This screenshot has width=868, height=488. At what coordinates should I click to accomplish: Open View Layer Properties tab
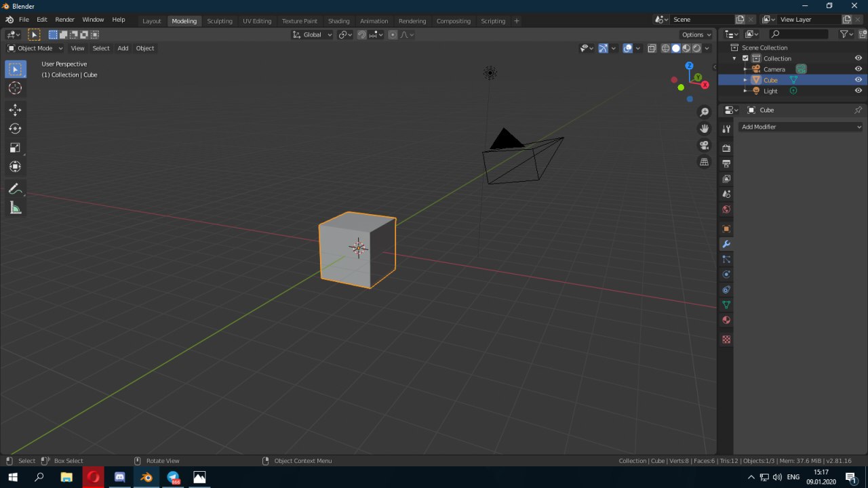[726, 179]
